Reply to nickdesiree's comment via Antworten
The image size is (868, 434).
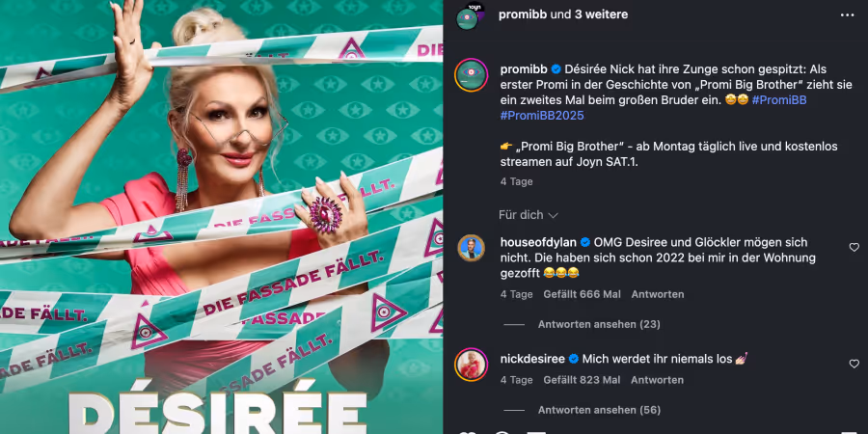tap(657, 380)
